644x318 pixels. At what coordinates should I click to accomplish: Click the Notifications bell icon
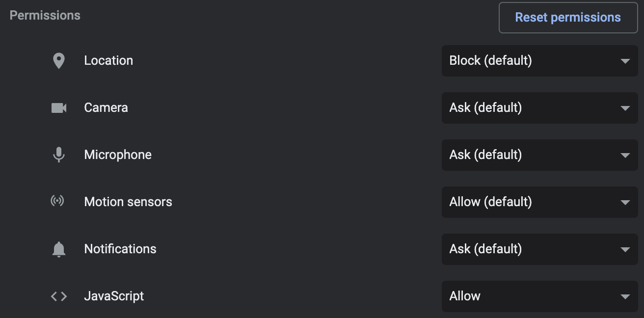(59, 249)
